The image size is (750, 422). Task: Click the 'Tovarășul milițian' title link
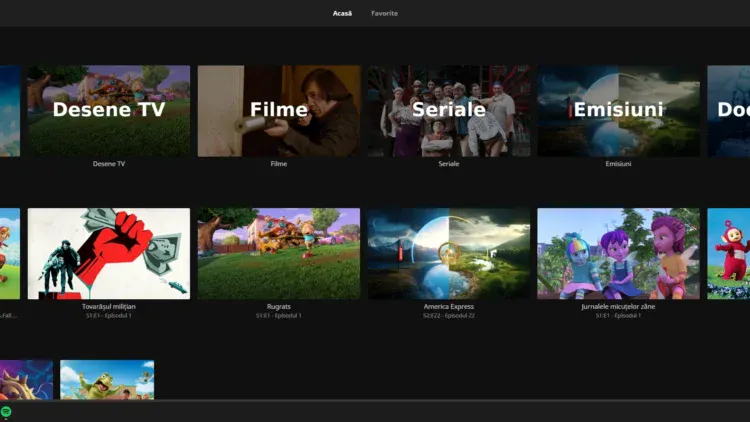click(108, 306)
